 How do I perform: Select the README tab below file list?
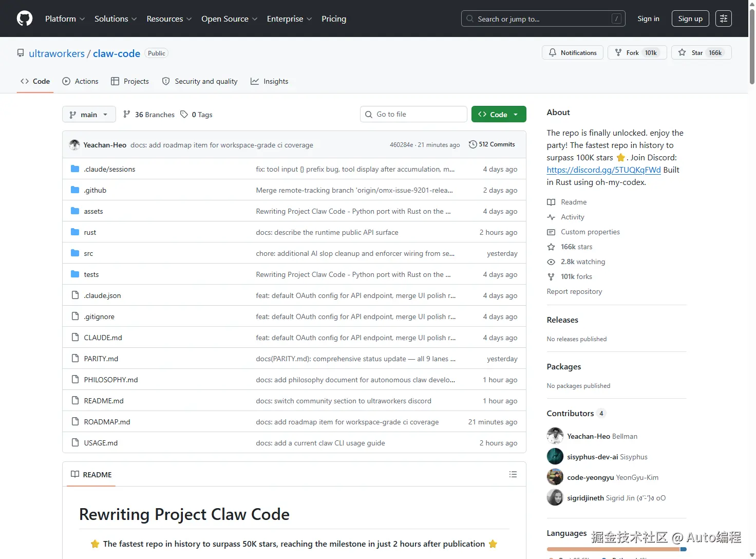91,474
